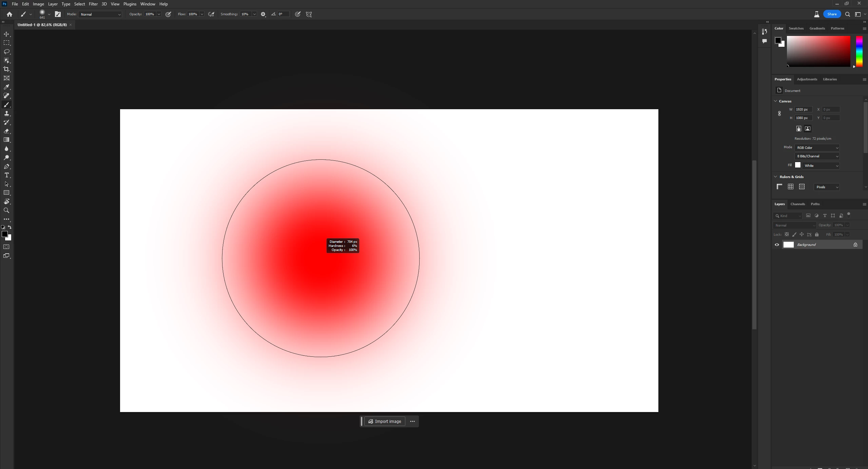Screen dimensions: 868x469
Task: Toggle symmetry paint butterfly icon
Action: 309,14
